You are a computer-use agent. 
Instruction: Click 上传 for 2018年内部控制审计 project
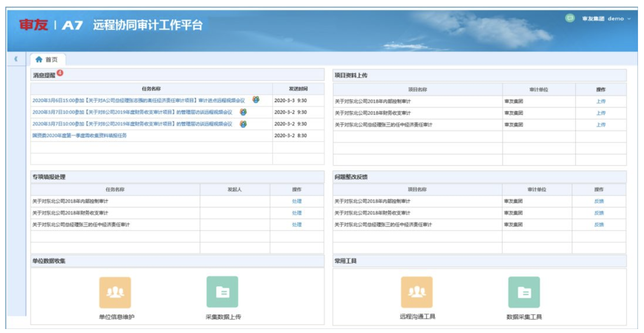coord(601,101)
